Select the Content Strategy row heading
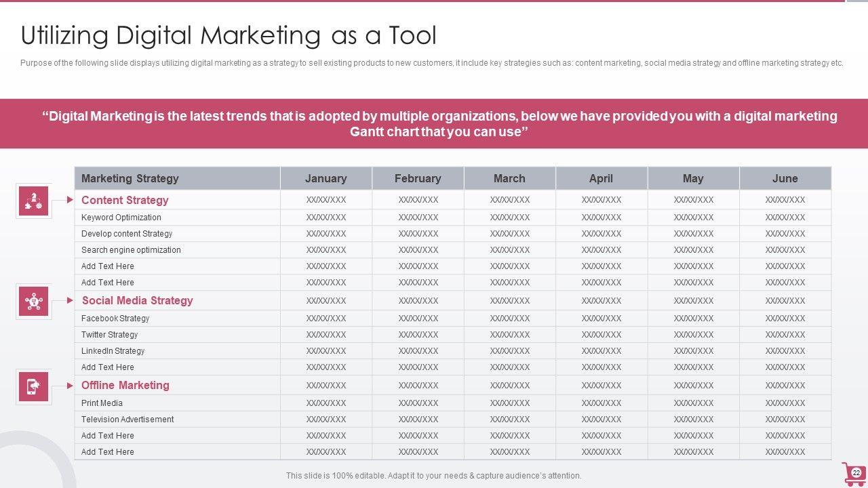 point(125,200)
